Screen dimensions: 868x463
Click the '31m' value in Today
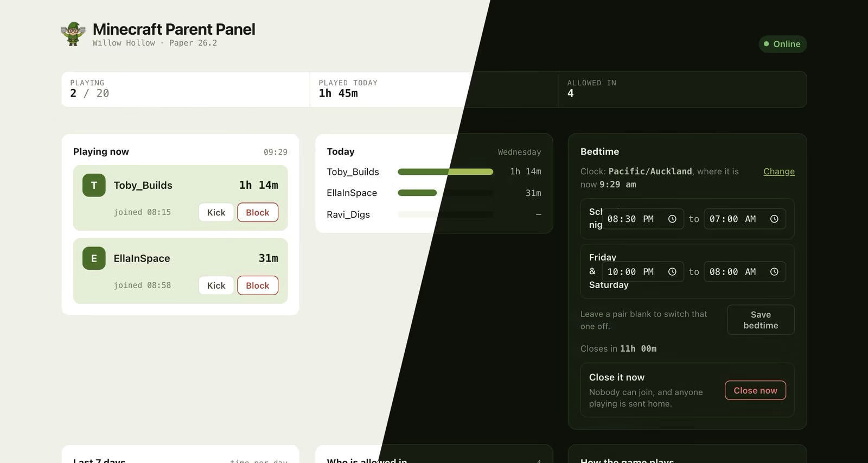(533, 193)
